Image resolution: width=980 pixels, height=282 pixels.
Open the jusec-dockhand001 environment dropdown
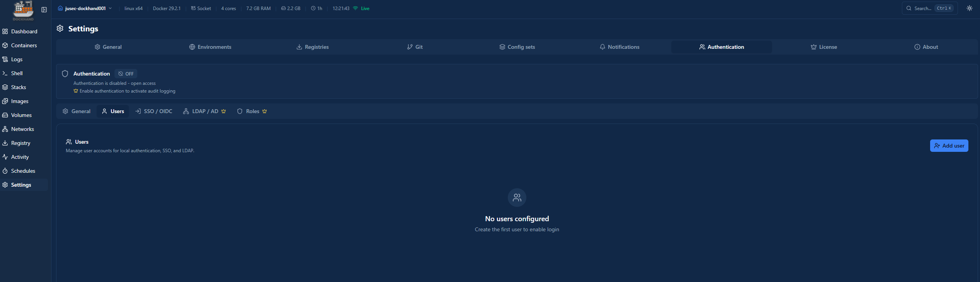(85, 8)
